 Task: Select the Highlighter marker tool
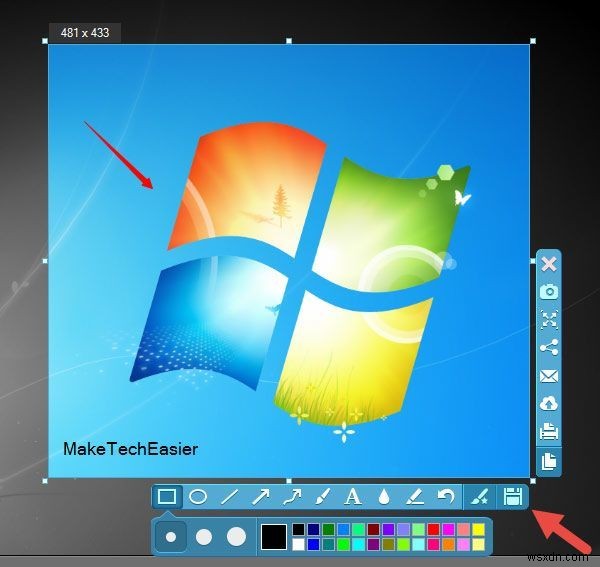click(415, 497)
